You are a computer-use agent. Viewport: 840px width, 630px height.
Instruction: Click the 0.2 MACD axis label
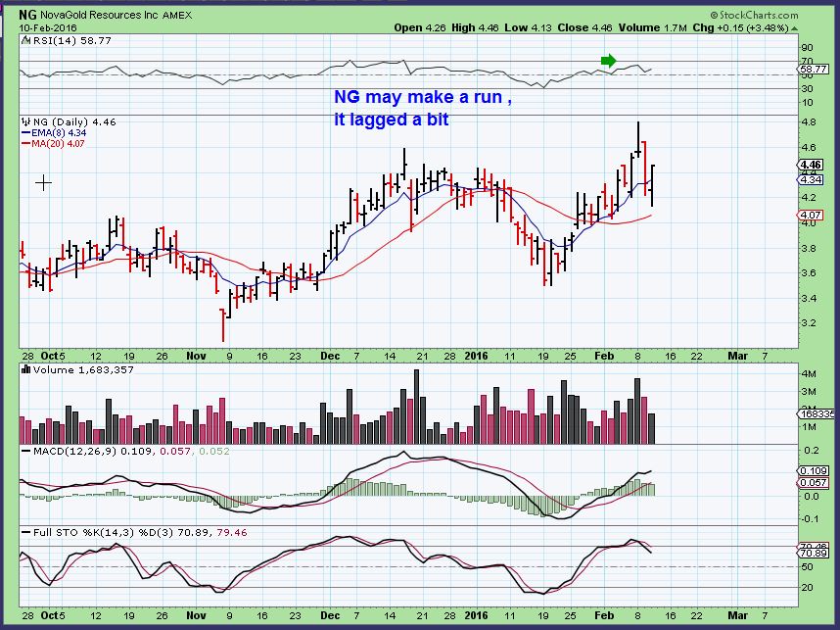click(x=811, y=451)
